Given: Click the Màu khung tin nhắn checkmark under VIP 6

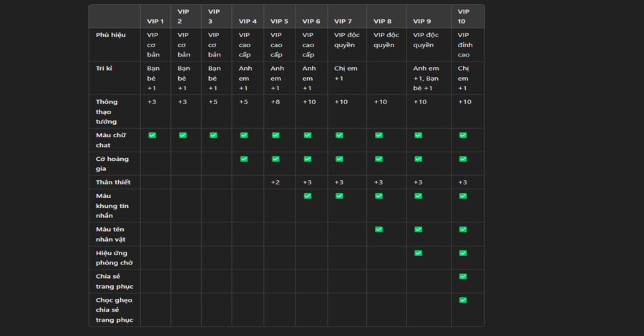Looking at the screenshot, I should tap(308, 195).
